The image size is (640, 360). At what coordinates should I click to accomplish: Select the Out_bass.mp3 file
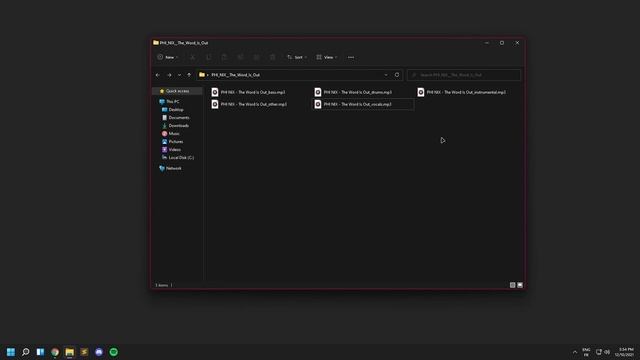tap(253, 92)
